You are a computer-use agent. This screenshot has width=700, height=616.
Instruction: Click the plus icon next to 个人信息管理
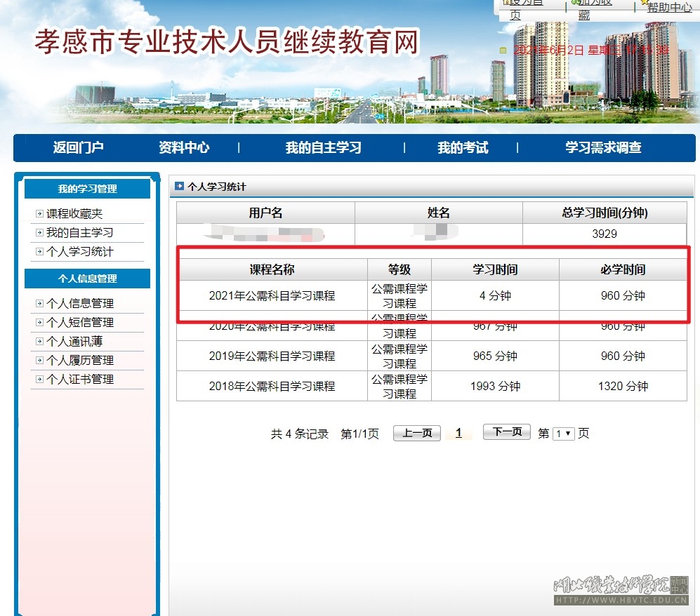(x=39, y=304)
